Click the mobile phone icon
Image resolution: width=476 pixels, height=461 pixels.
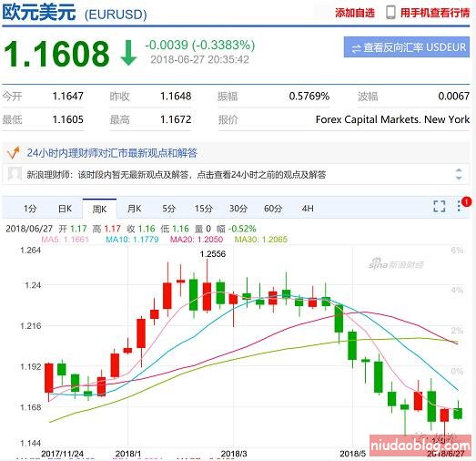tap(390, 13)
